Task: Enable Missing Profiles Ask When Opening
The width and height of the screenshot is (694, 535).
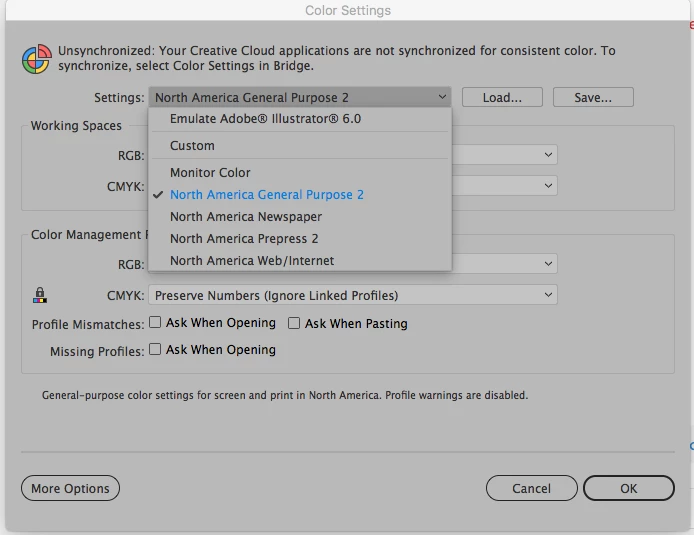Action: (155, 349)
